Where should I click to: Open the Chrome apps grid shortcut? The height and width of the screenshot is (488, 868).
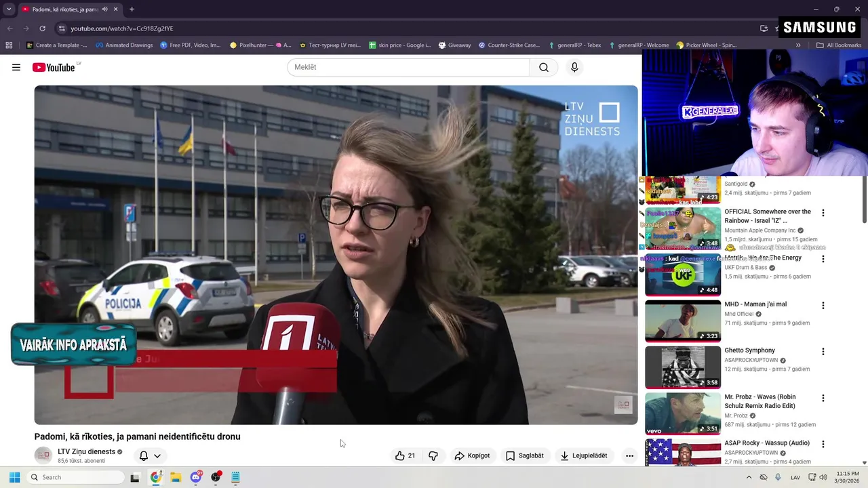tap(9, 45)
